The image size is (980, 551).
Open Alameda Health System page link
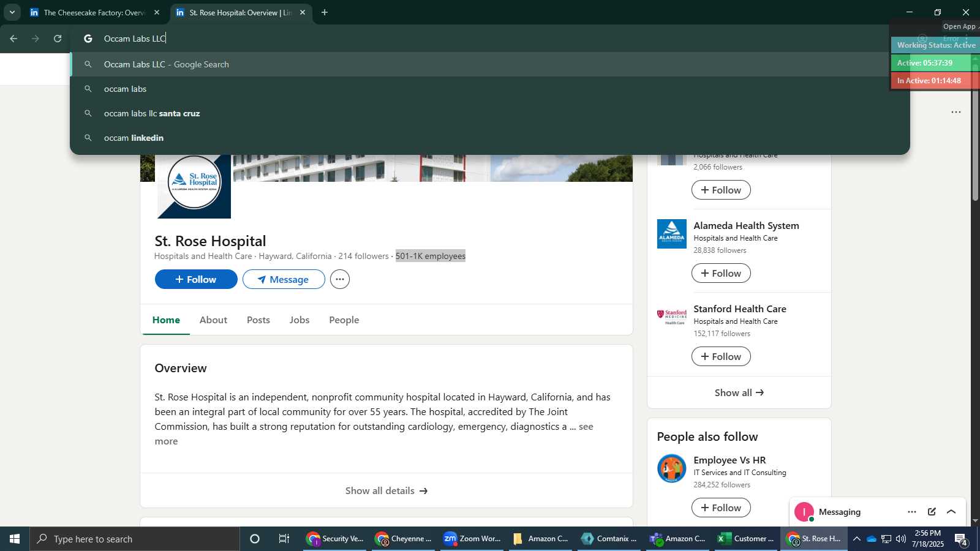coord(746,225)
